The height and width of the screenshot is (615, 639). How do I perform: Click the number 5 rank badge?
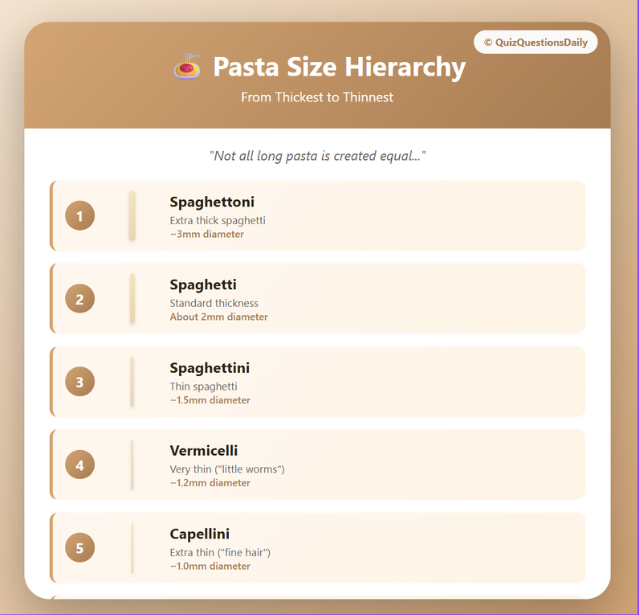click(x=80, y=547)
